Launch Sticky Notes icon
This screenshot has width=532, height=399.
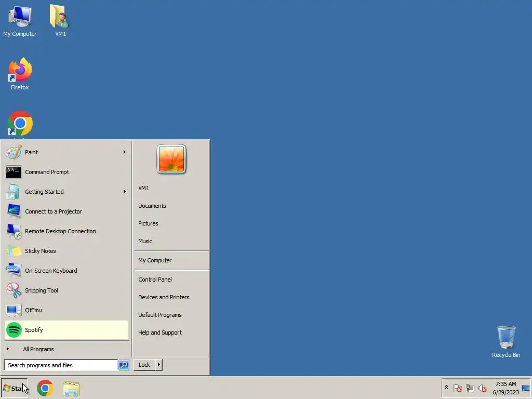point(14,251)
